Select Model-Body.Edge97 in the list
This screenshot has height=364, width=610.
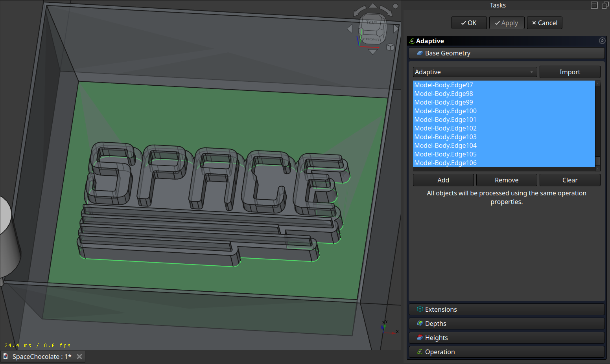pos(504,85)
